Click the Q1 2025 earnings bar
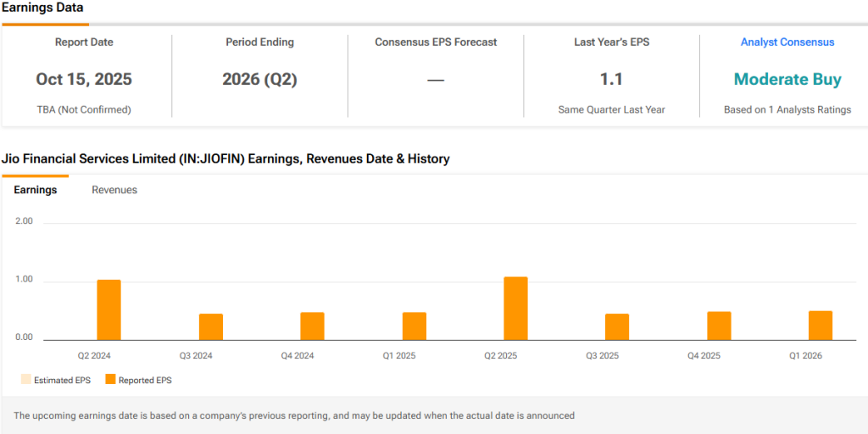Viewport: 868px width, 434px height. [414, 326]
